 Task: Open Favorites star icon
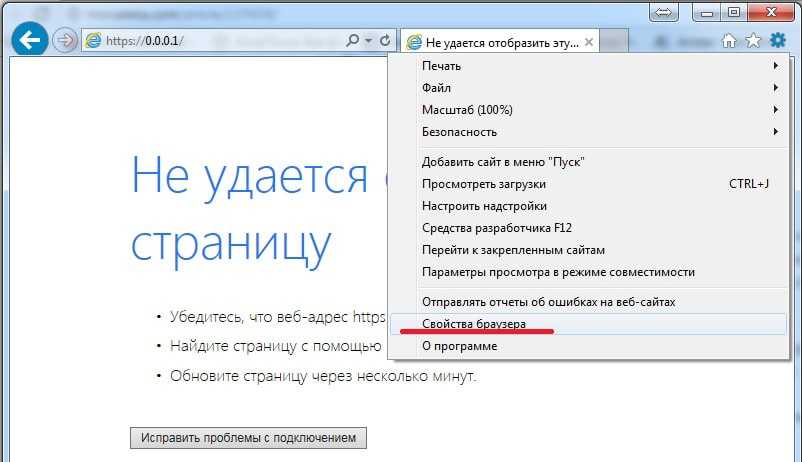pyautogui.click(x=753, y=41)
